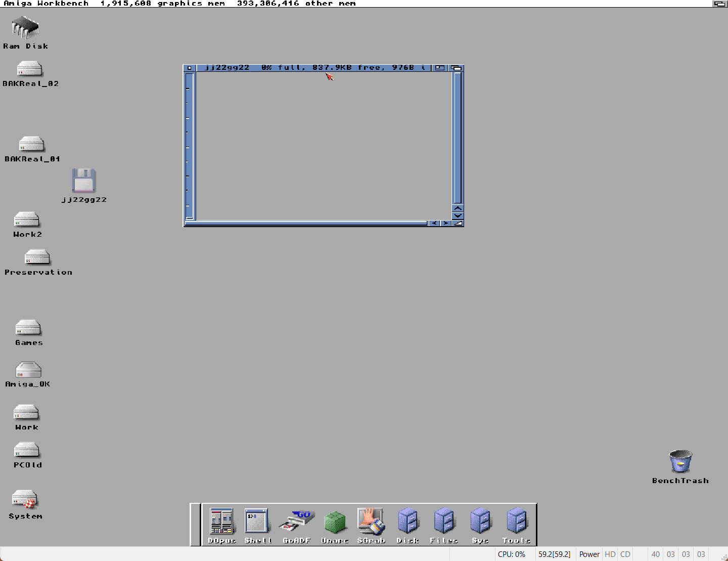Click the CD indicator in status bar
Viewport: 728px width, 561px height.
[x=625, y=554]
